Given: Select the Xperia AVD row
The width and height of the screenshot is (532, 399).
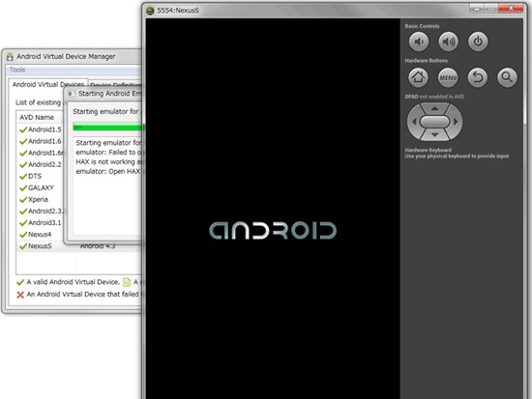Looking at the screenshot, I should click(41, 199).
